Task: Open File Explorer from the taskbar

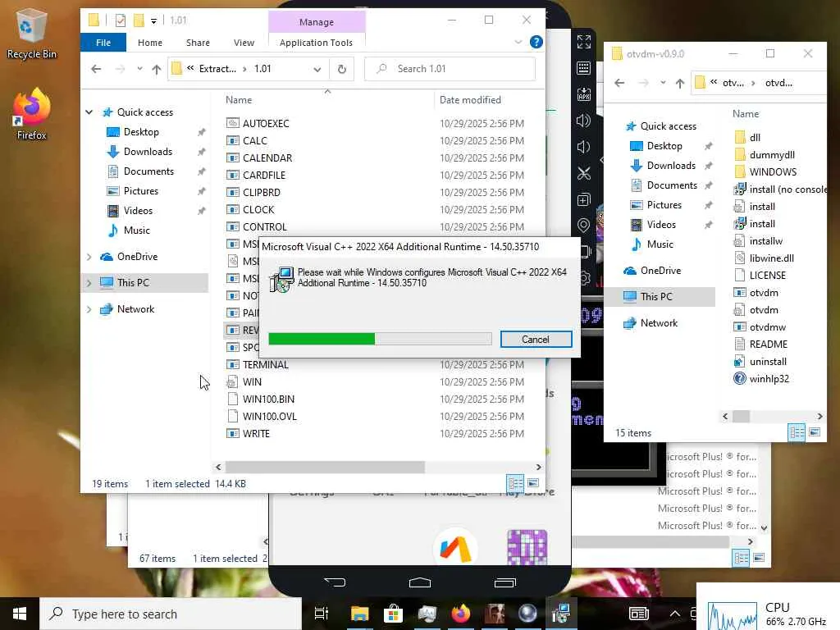Action: click(359, 614)
